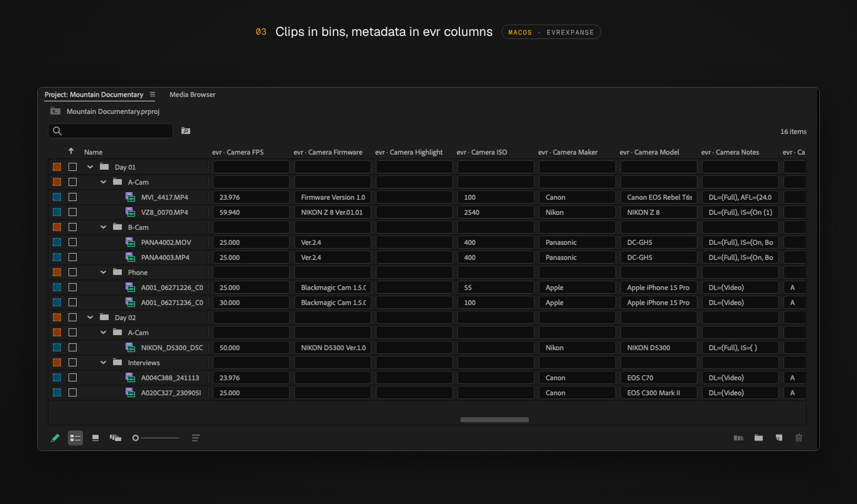Viewport: 857px width, 504px height.
Task: Click the project search field
Action: click(x=110, y=131)
